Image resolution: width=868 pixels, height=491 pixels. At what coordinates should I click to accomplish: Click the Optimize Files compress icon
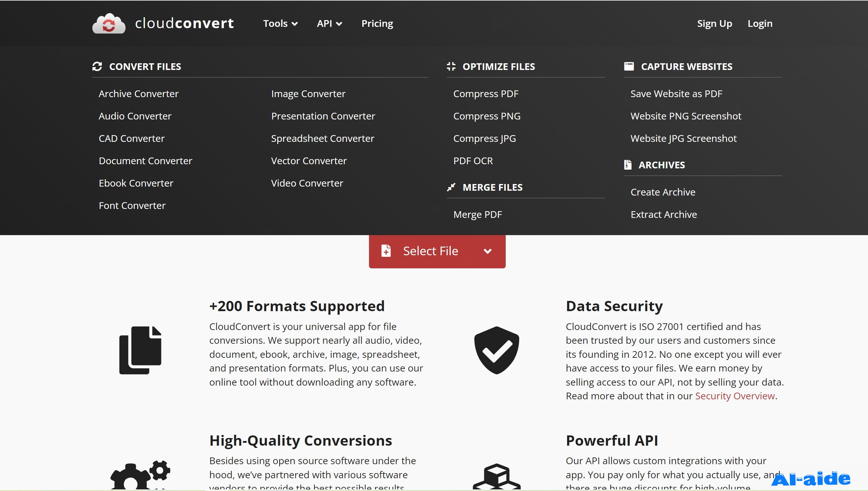451,66
